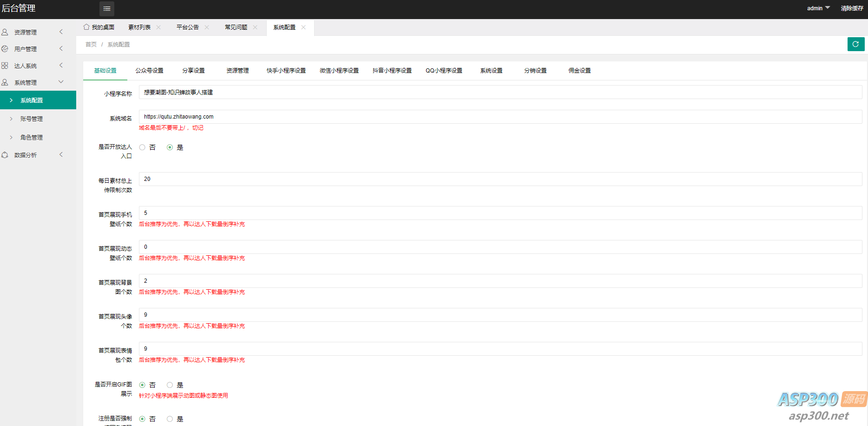Click the 首页 breadcrumb link
The image size is (868, 426).
coord(91,45)
